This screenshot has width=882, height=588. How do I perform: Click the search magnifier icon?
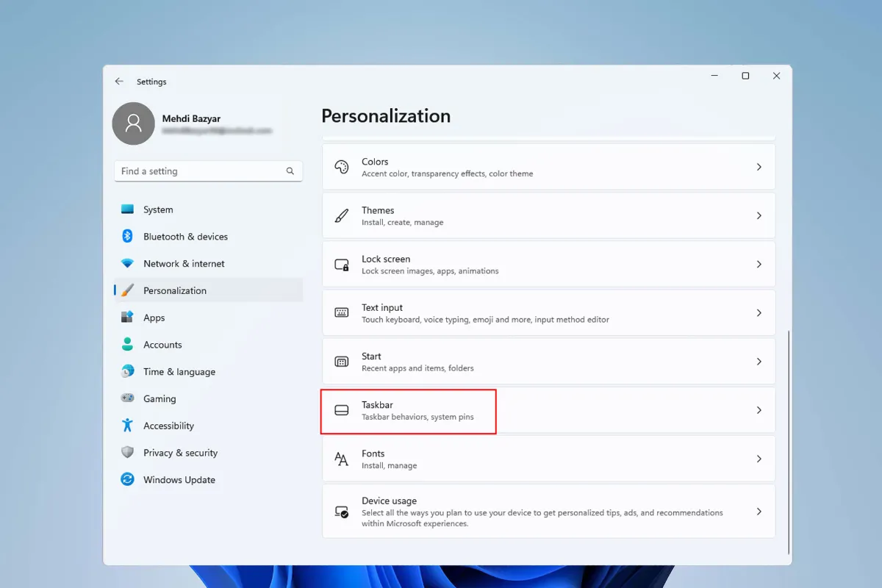tap(290, 171)
